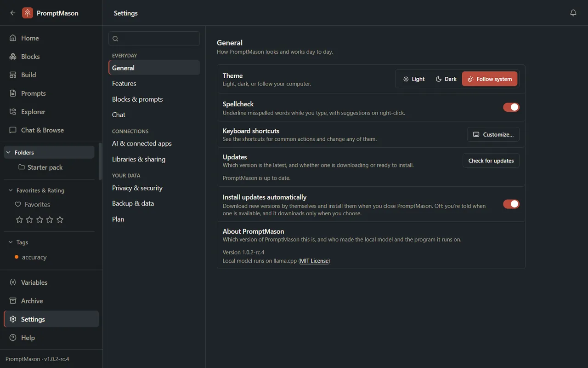Image resolution: width=588 pixels, height=368 pixels.
Task: Open Backup & data settings
Action: [x=154, y=204]
